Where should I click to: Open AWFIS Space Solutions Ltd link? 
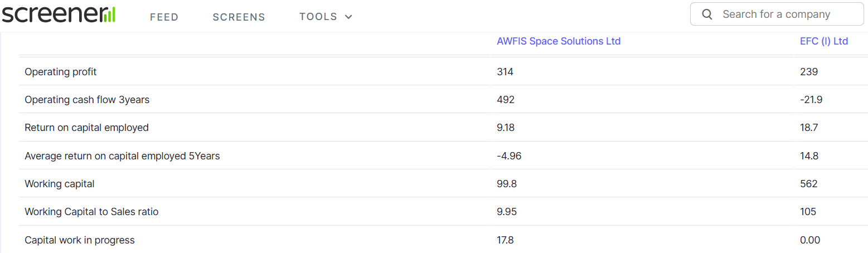coord(559,41)
